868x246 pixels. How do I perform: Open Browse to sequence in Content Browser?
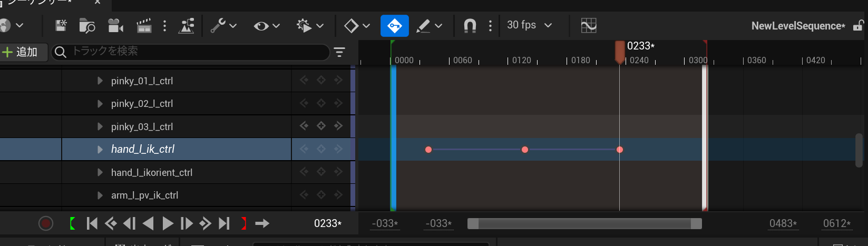[87, 25]
